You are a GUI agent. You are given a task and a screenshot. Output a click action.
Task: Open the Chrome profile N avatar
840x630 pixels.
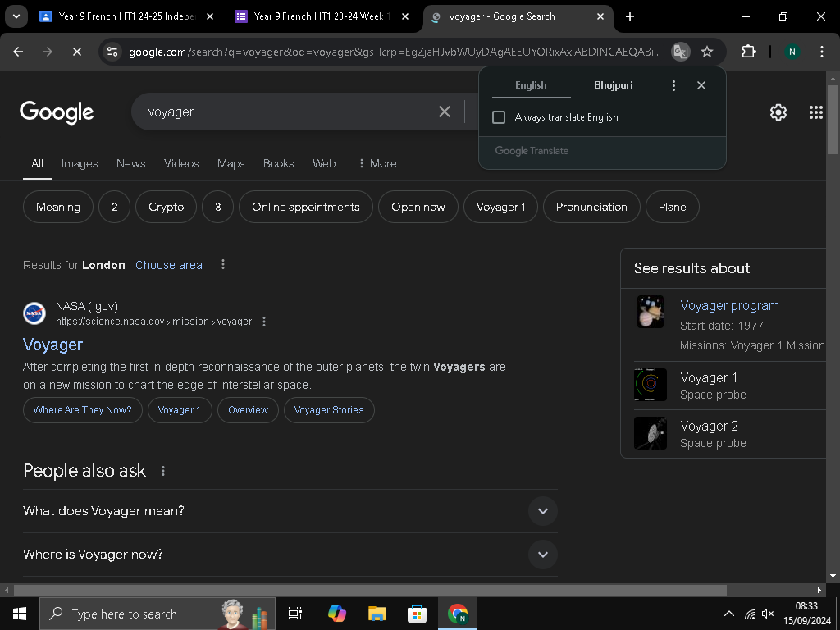[x=792, y=52]
